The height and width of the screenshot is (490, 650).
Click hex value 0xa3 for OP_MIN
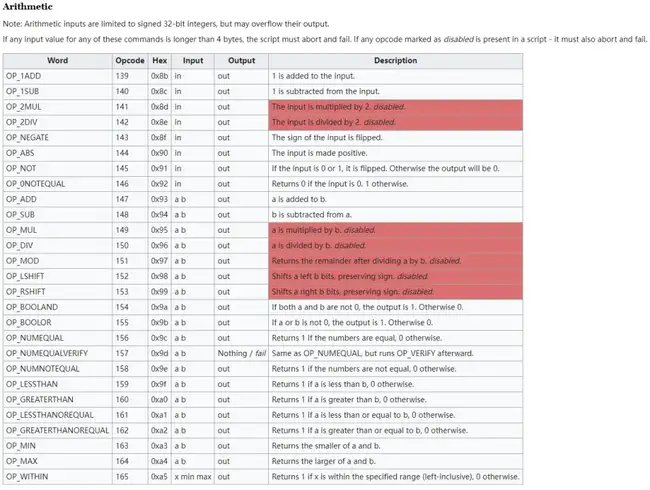click(x=160, y=446)
